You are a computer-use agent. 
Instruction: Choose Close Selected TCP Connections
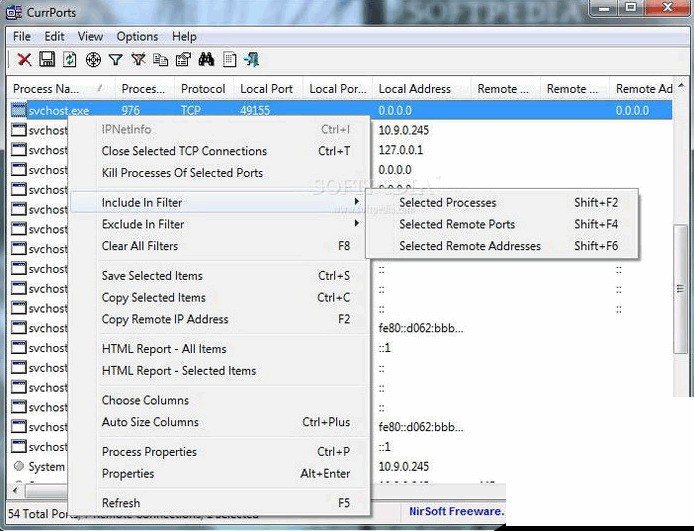point(220,151)
